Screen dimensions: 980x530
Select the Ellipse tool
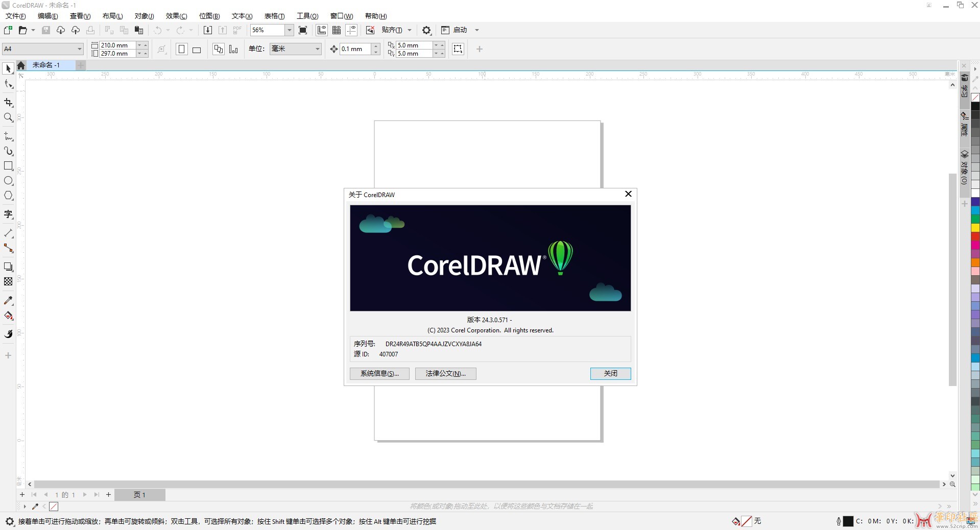pyautogui.click(x=8, y=181)
